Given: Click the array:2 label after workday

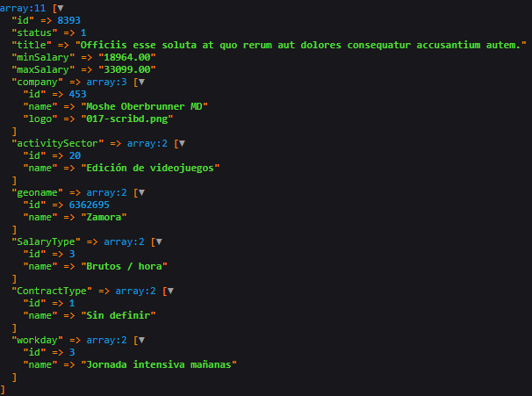Looking at the screenshot, I should [106, 340].
